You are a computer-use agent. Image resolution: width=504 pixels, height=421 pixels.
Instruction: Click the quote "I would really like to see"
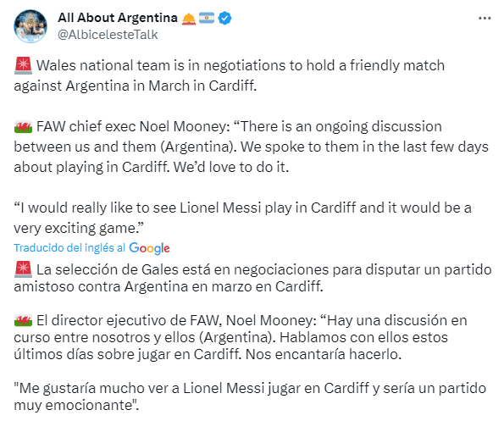pyautogui.click(x=242, y=218)
